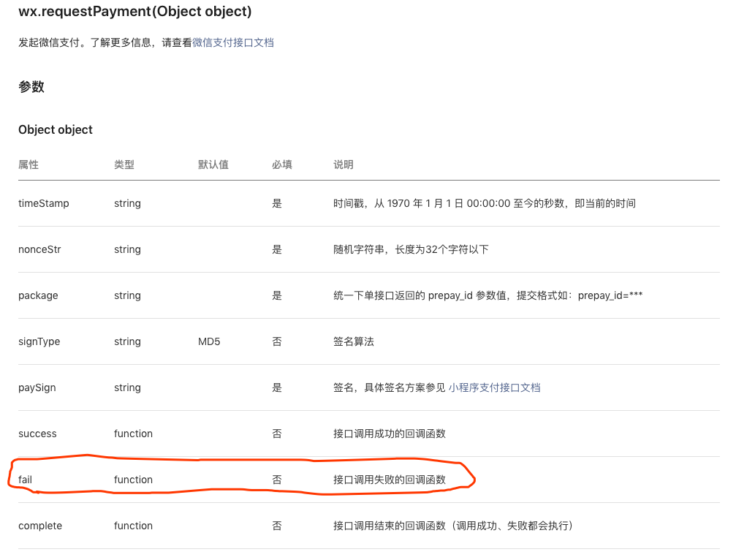
Task: Select the paySign property name
Action: click(37, 387)
